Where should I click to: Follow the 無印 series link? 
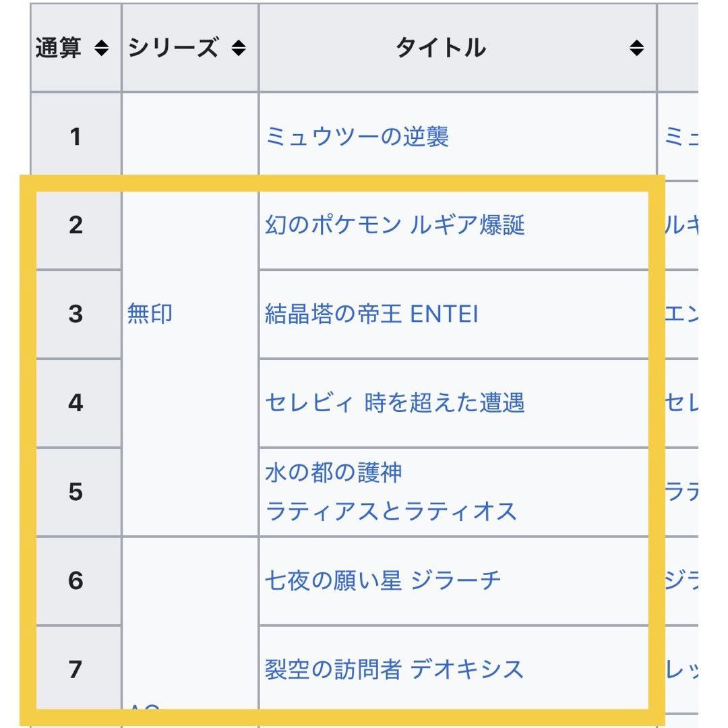[150, 313]
